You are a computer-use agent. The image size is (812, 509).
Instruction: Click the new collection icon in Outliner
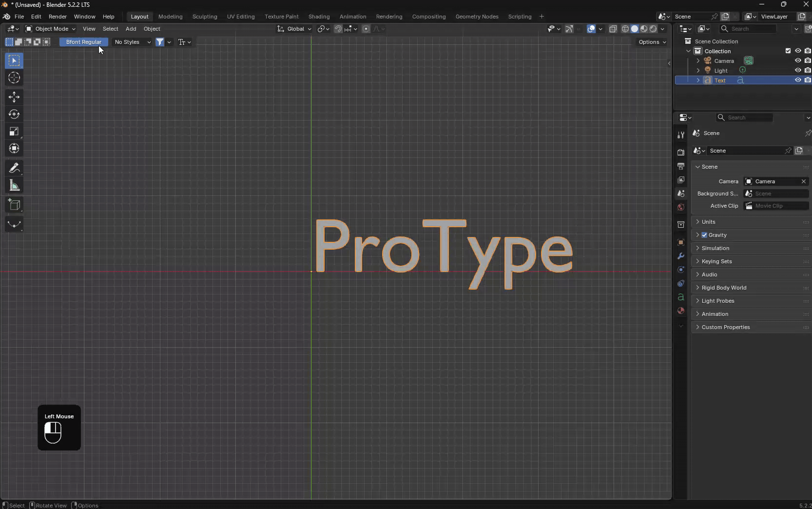point(808,29)
